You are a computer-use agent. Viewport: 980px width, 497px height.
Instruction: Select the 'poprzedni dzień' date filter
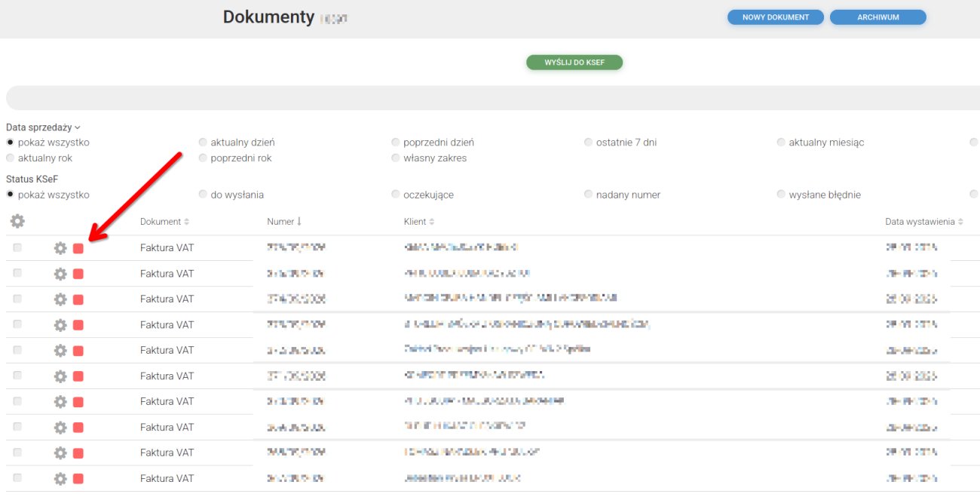[396, 142]
